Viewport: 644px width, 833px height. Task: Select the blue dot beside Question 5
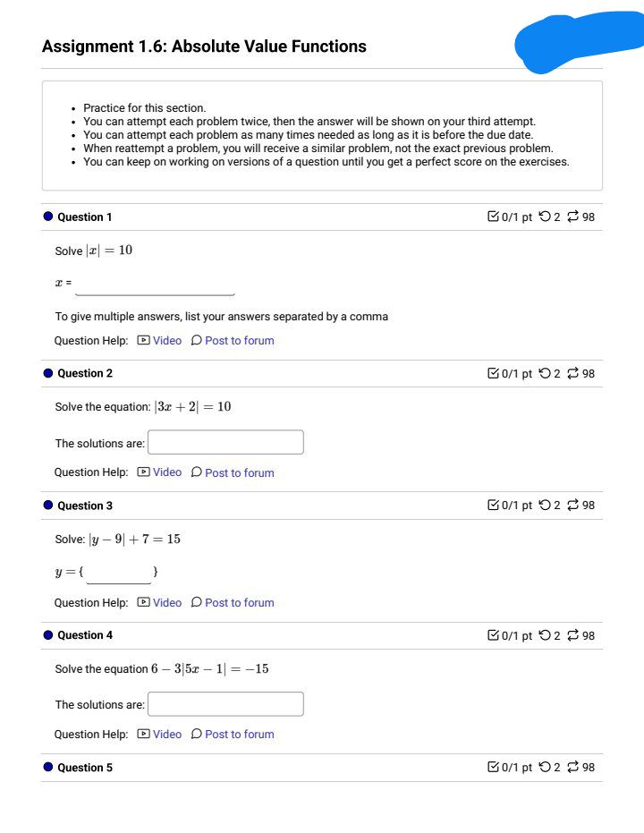point(47,767)
